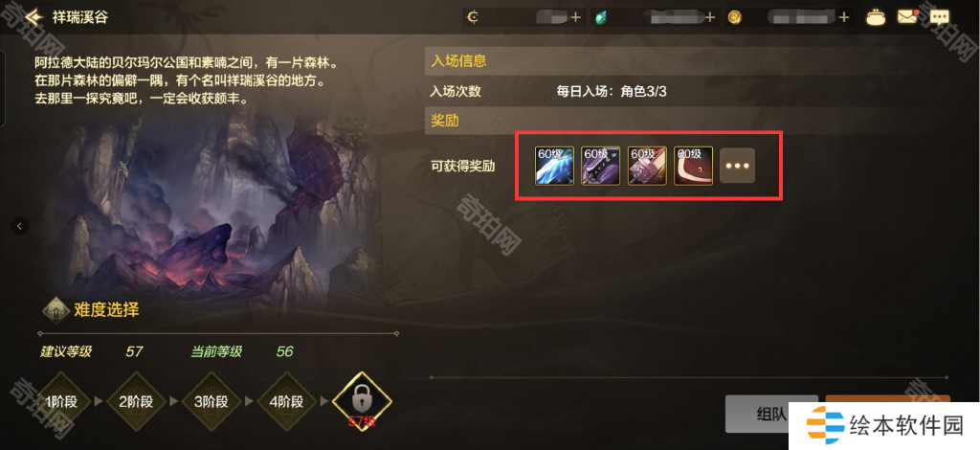Click the orange enter button beside 组队
This screenshot has width=980, height=450.
[887, 398]
